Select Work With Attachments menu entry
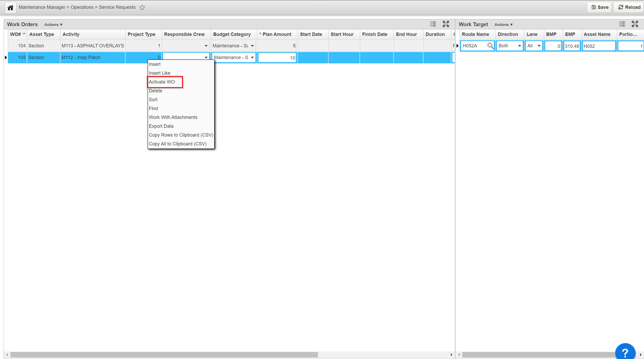The width and height of the screenshot is (644, 359). pyautogui.click(x=173, y=117)
